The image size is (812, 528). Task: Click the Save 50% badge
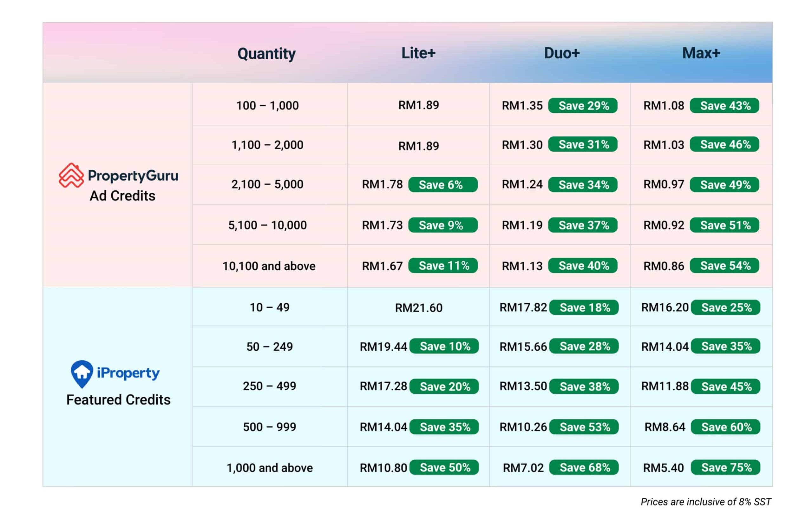tap(444, 467)
